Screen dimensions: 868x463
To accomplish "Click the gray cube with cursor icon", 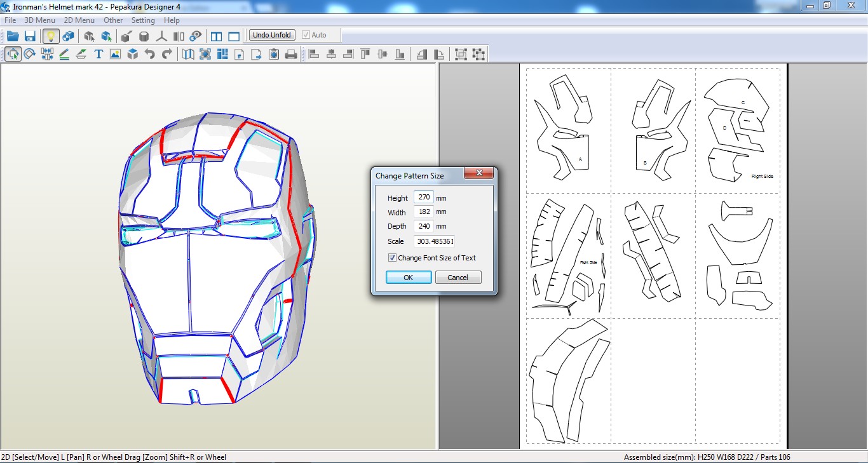I will click(89, 36).
